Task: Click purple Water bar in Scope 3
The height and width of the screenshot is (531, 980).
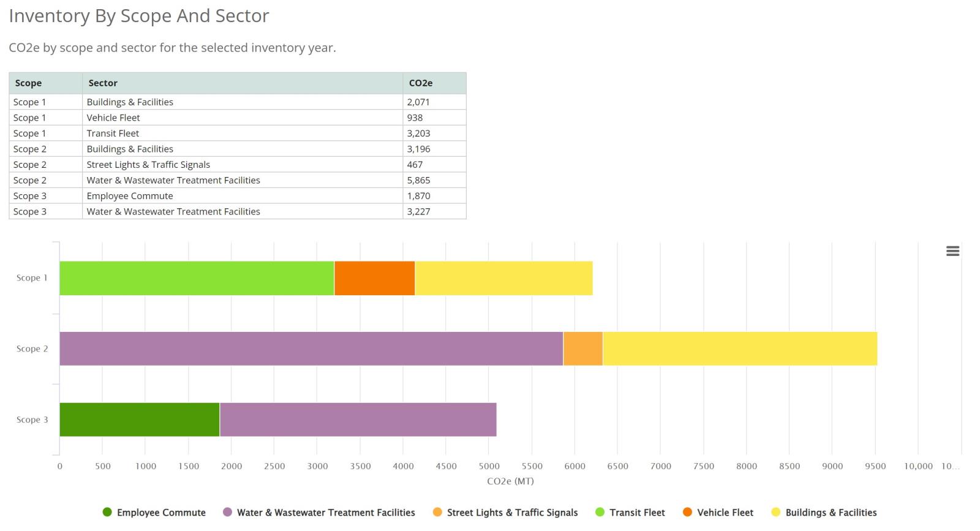Action: [x=358, y=420]
